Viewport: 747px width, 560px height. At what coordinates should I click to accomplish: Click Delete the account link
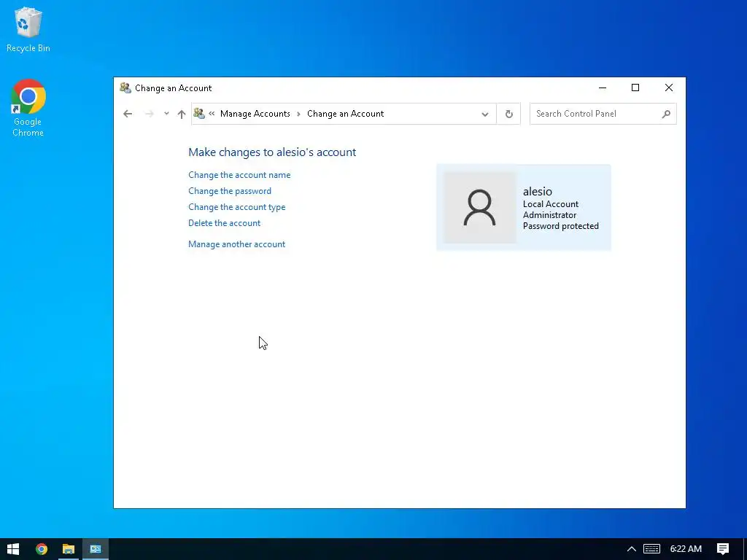225,223
